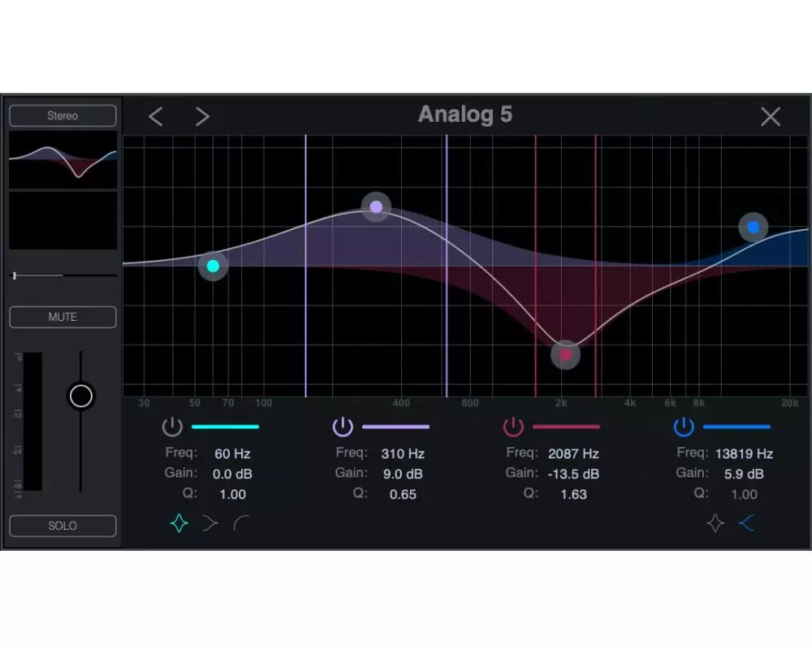Click the purple EQ node on the curve
The image size is (812, 650).
click(376, 207)
